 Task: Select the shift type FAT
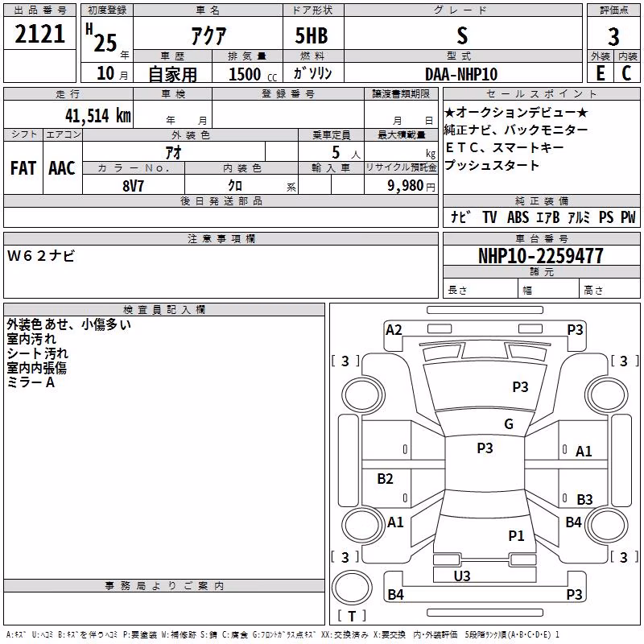23,168
